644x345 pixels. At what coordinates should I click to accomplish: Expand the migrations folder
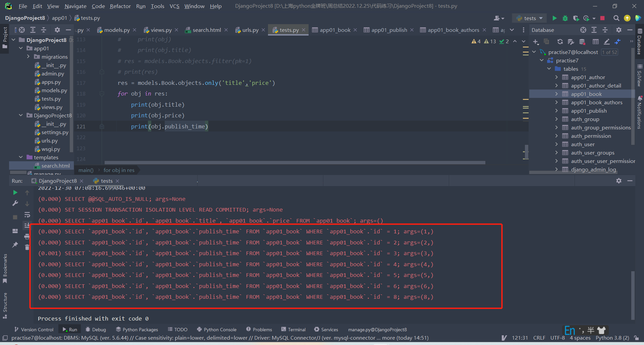[29, 57]
